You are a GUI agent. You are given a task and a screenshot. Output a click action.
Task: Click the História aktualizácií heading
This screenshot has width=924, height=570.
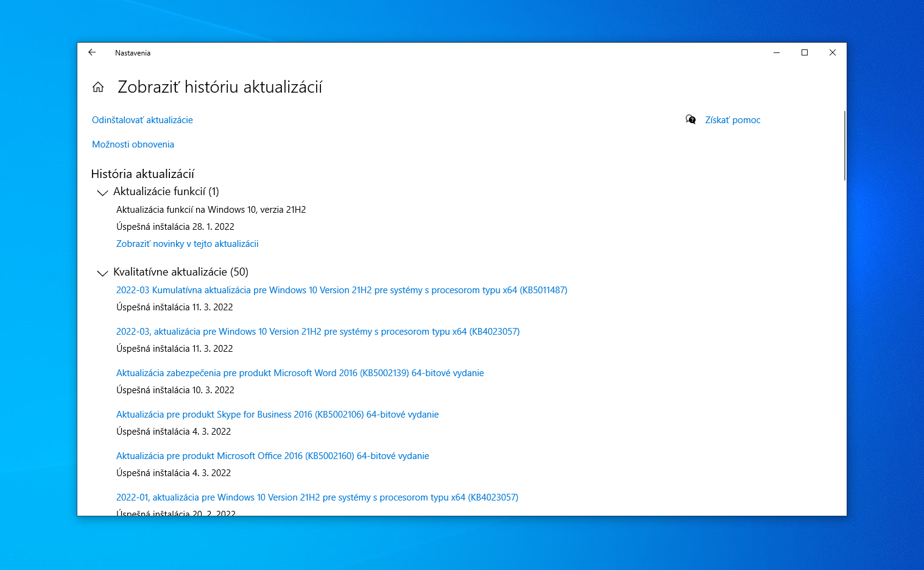click(x=143, y=174)
